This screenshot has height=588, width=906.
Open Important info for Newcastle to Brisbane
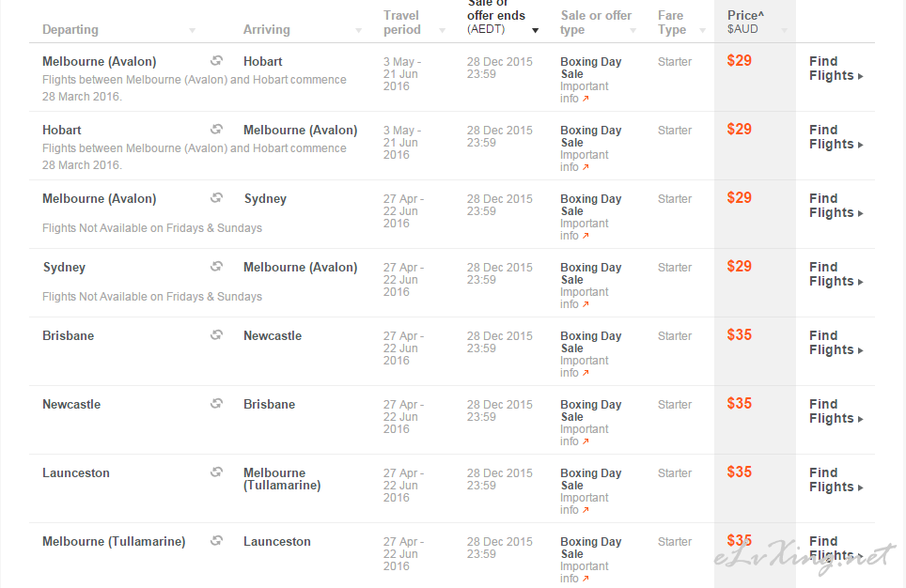click(x=585, y=435)
